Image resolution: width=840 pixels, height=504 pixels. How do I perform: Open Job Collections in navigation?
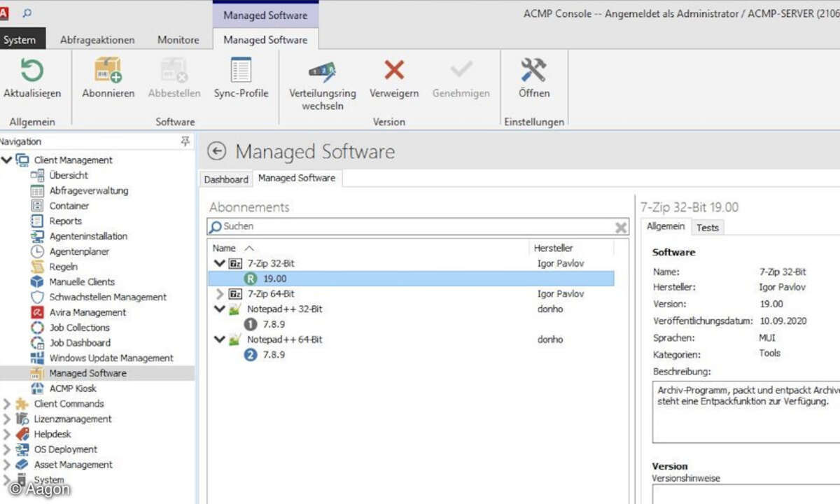80,328
